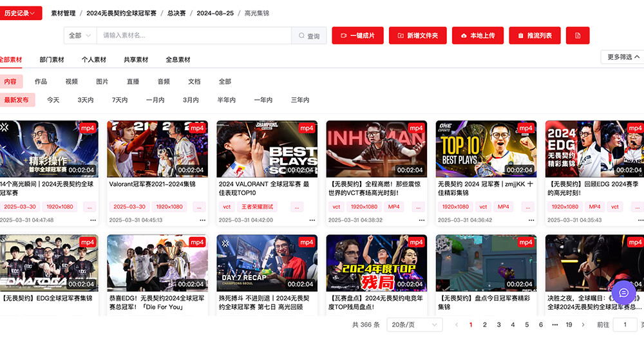Switch to 共享素材 tab

(x=136, y=59)
